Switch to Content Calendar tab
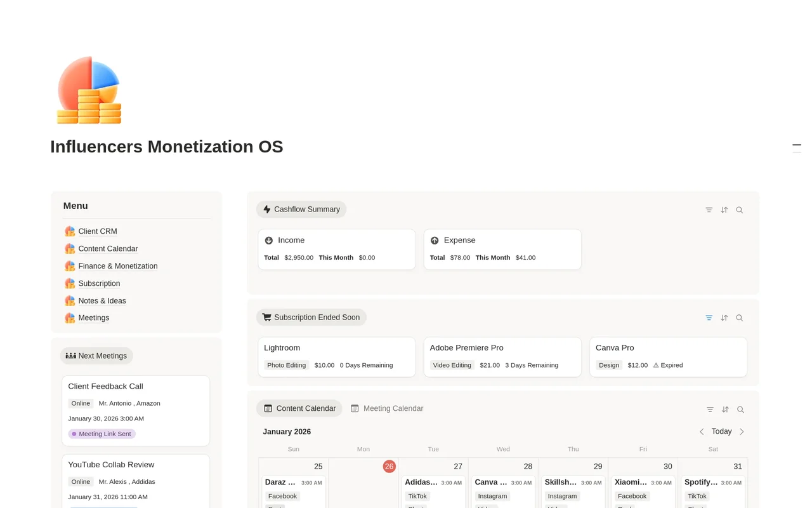Image resolution: width=812 pixels, height=508 pixels. click(x=299, y=408)
